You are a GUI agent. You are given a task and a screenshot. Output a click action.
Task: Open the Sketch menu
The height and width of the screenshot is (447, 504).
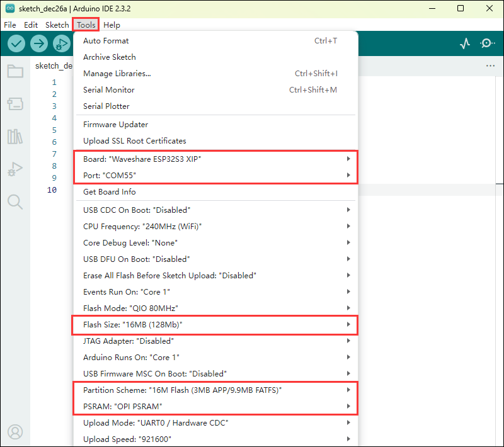click(57, 25)
